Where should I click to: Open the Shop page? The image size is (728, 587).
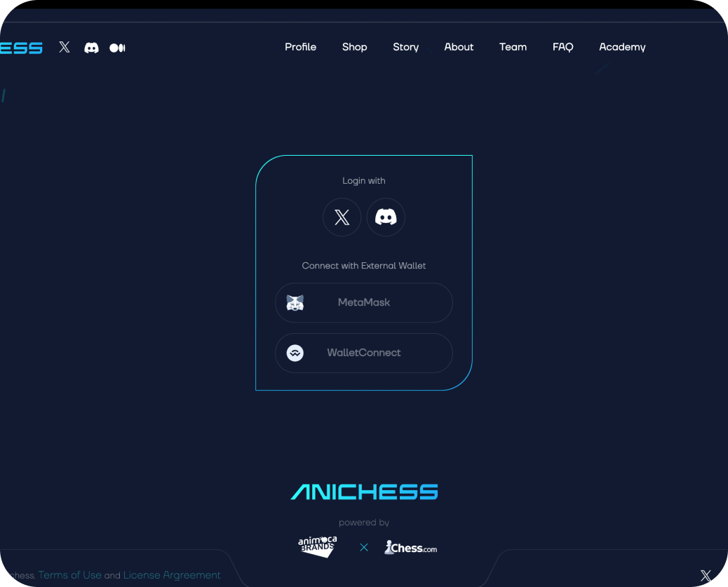coord(355,47)
